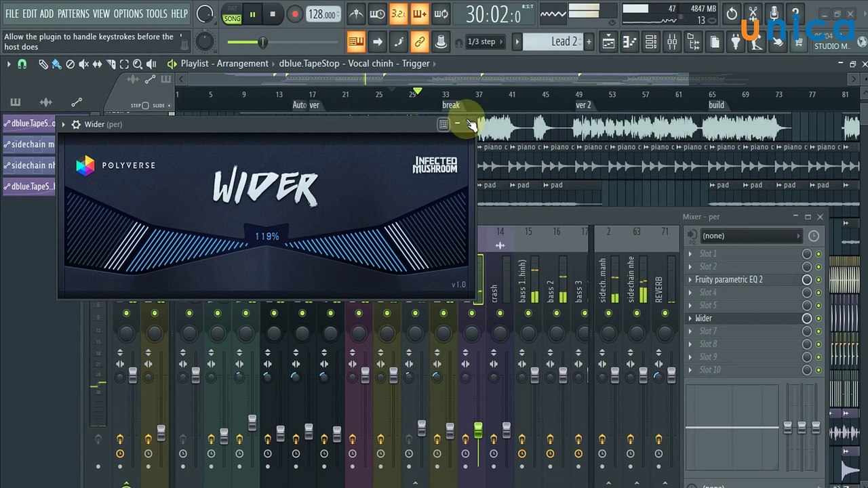The width and height of the screenshot is (868, 488).
Task: Expand the Slot 1 arrow in mixer
Action: coord(691,253)
